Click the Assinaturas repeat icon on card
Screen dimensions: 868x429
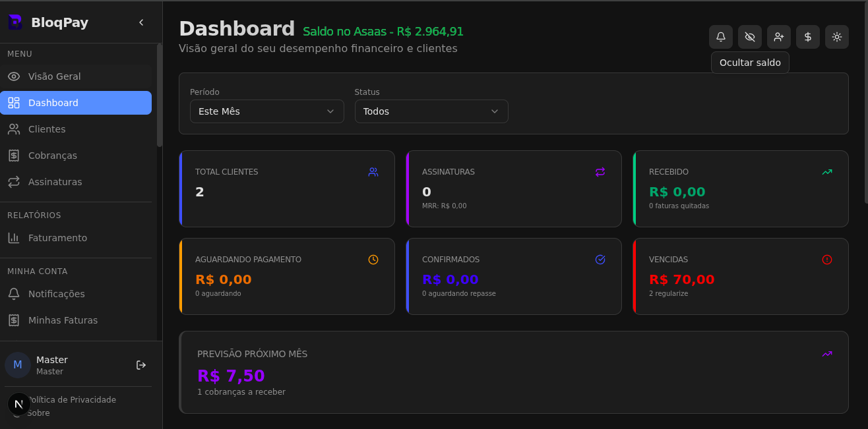click(600, 172)
